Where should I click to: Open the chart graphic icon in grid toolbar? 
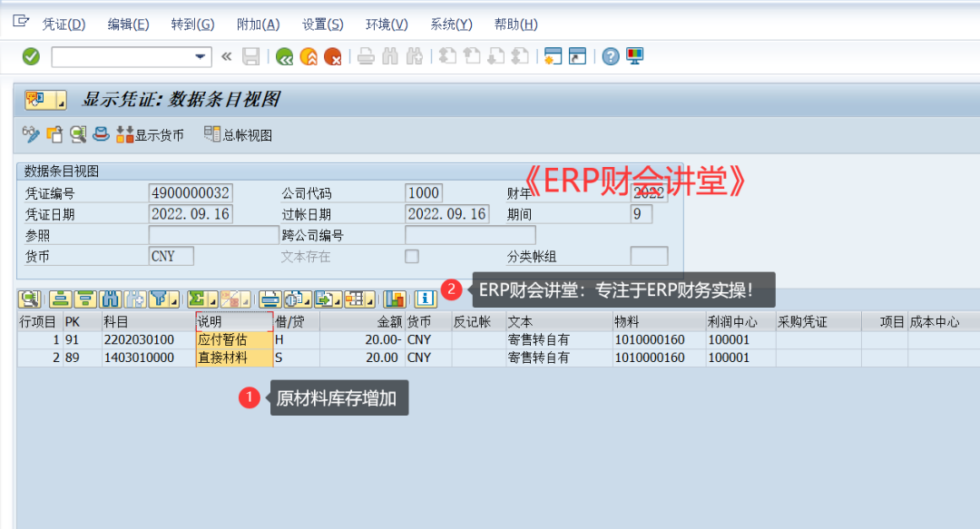coord(395,299)
